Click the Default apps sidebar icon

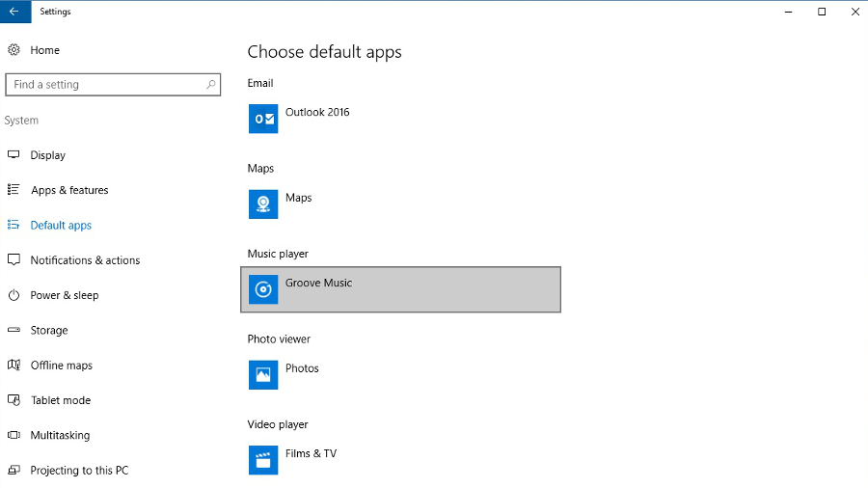coord(14,225)
